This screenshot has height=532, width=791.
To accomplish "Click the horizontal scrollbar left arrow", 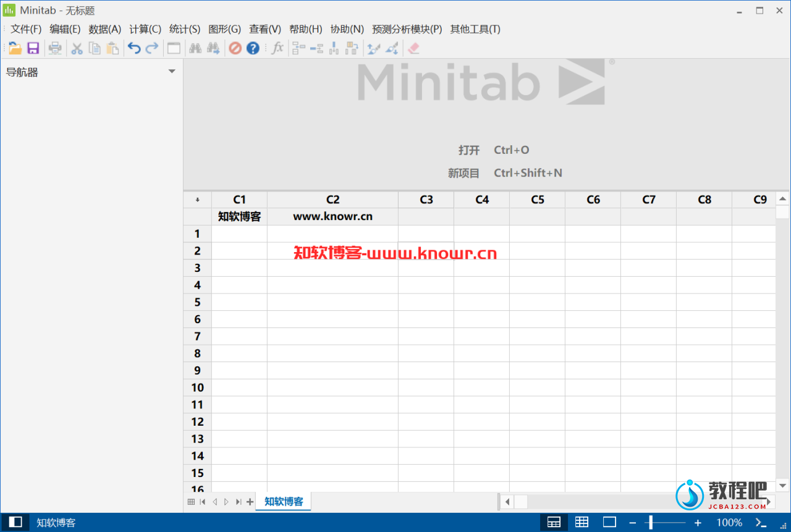I will tap(507, 501).
